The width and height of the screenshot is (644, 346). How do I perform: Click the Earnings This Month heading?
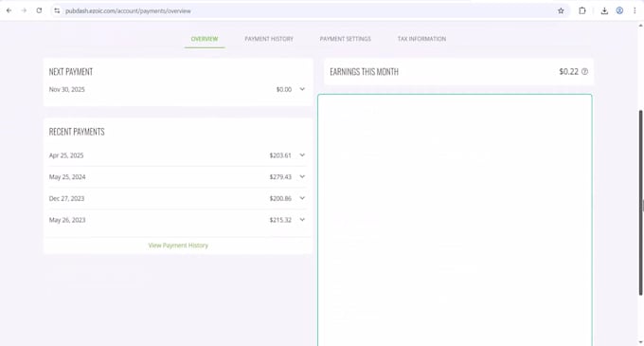tap(365, 71)
